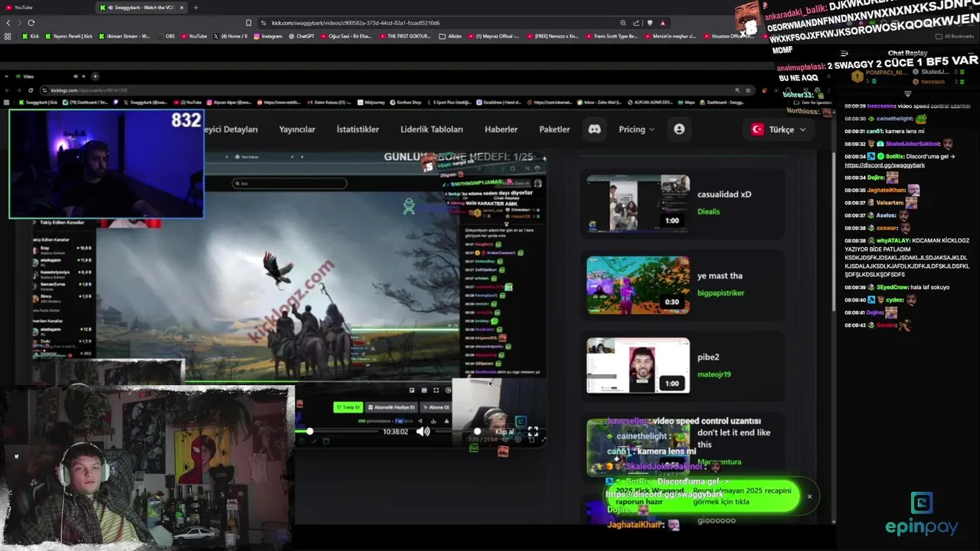Click the share icon under the video
980x551 pixels.
pos(422,421)
